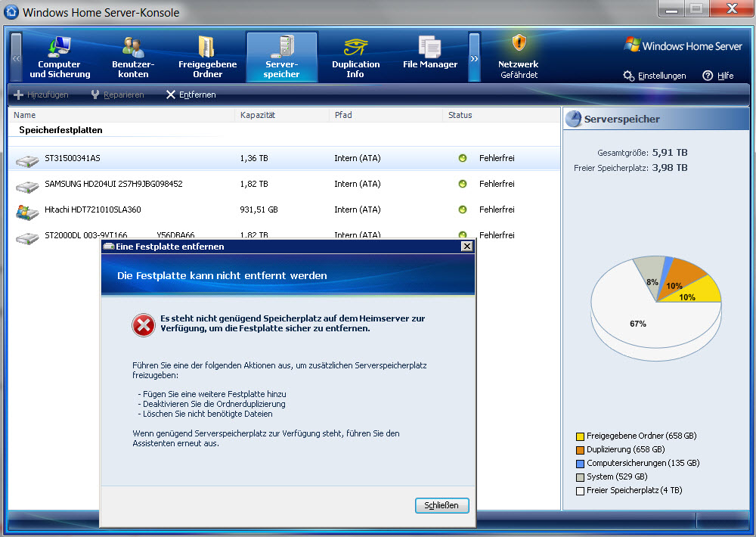The image size is (756, 537).
Task: Click the Hinzufügen toolbar button
Action: tap(42, 95)
